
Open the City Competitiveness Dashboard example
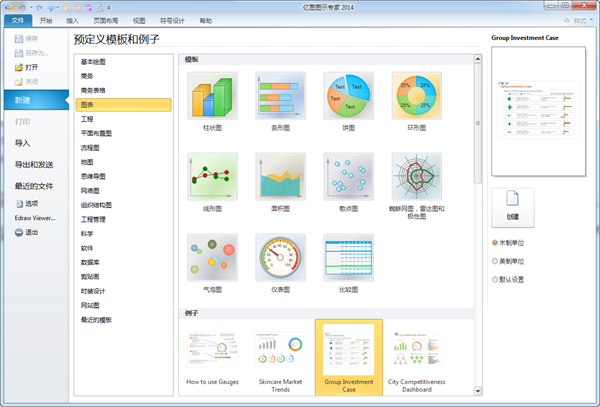click(417, 361)
